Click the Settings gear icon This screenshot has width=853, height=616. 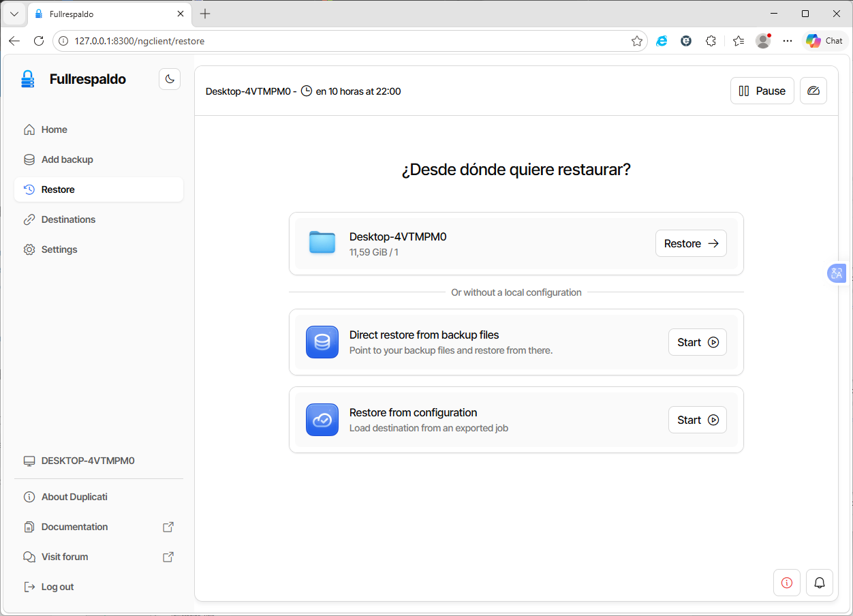[x=29, y=249]
